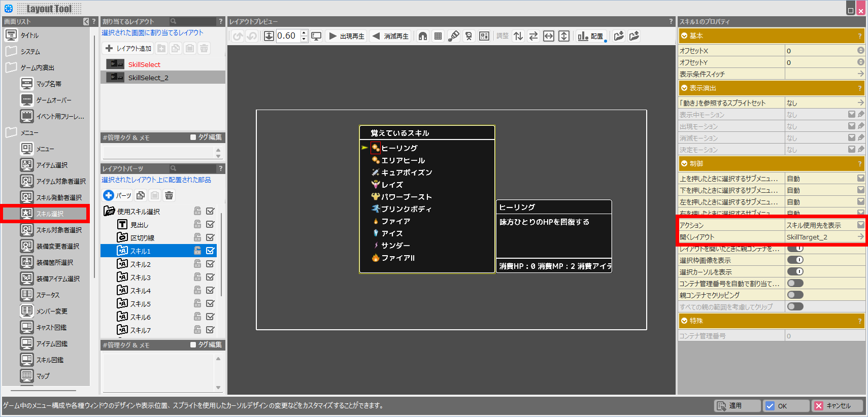Enable 親コンテナでクリッピング toggle
This screenshot has height=417, width=868.
[795, 295]
